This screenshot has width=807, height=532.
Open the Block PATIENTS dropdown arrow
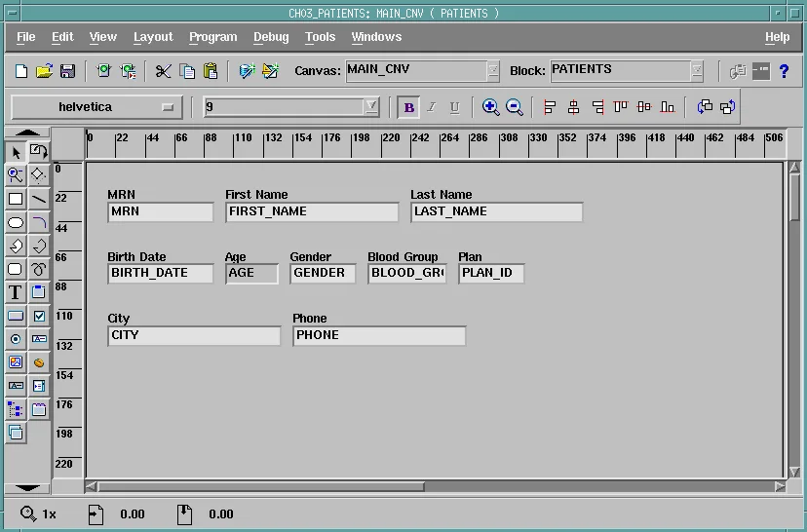point(697,70)
